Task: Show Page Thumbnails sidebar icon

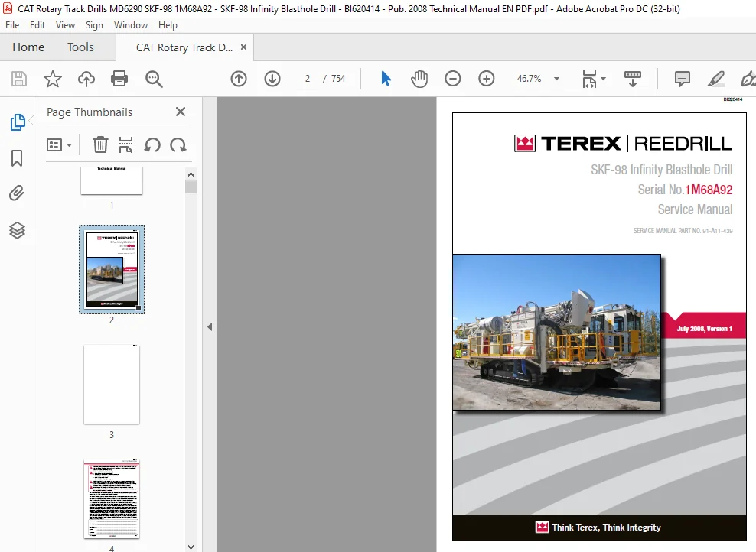Action: pos(18,122)
